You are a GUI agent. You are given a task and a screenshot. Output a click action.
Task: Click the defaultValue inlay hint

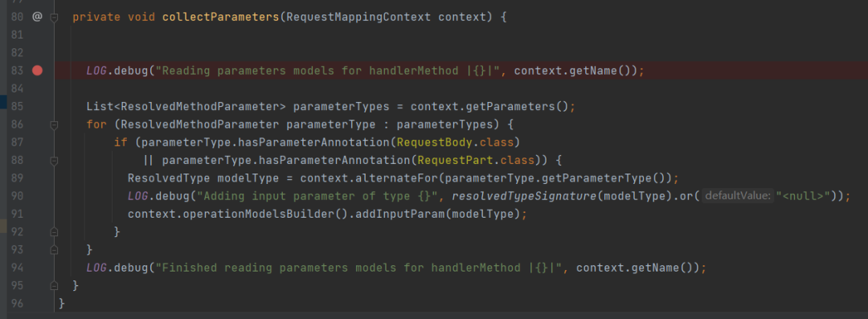coord(738,195)
